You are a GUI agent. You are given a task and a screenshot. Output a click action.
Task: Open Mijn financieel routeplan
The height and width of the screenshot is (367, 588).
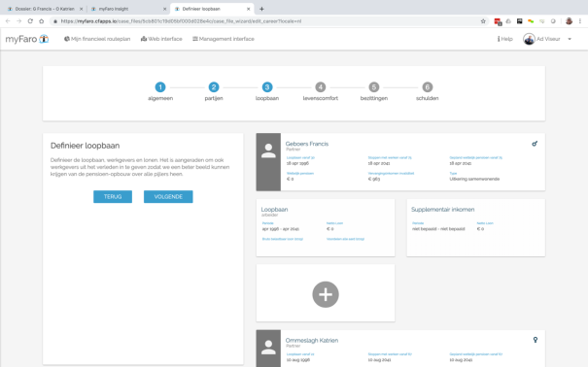[x=97, y=39]
